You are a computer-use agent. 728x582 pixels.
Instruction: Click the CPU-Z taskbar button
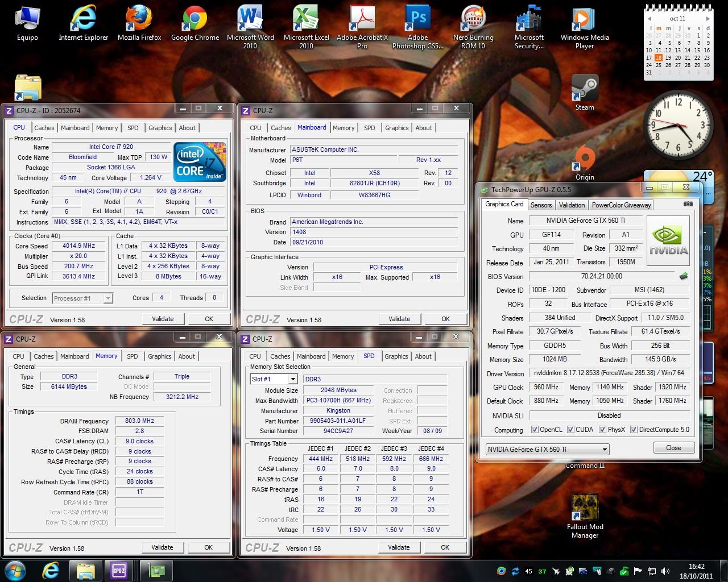point(119,571)
